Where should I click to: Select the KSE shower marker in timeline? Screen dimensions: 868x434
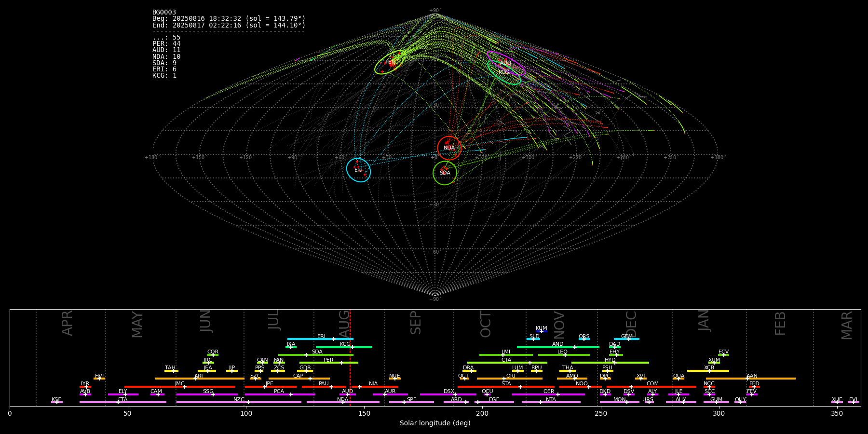pos(57,402)
